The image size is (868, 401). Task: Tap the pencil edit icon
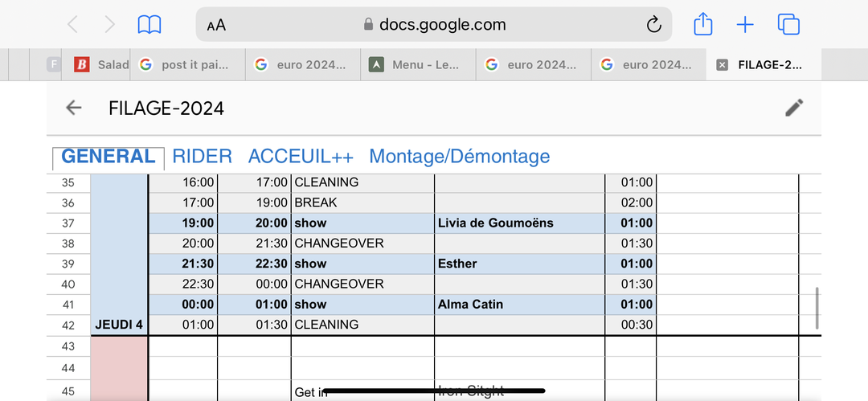point(794,108)
